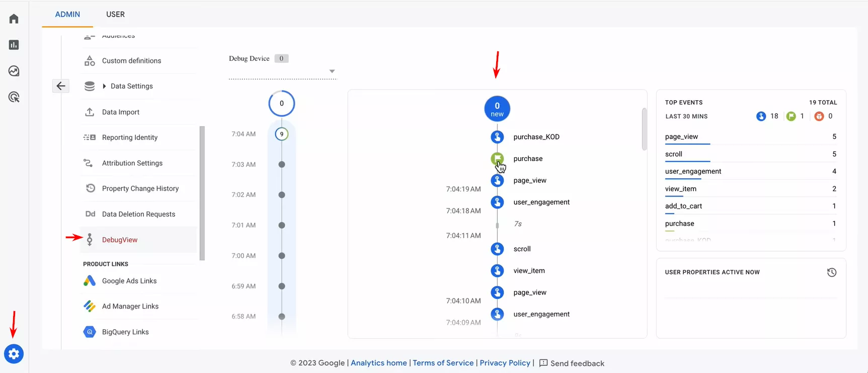The height and width of the screenshot is (373, 868).
Task: Click the orange errors count icon in Top Events
Action: [x=819, y=116]
